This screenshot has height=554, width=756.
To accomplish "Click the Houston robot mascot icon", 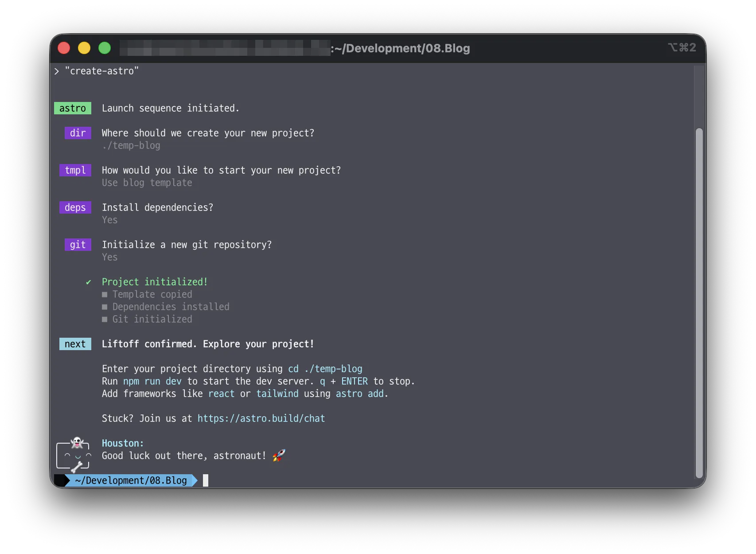I will (x=74, y=455).
